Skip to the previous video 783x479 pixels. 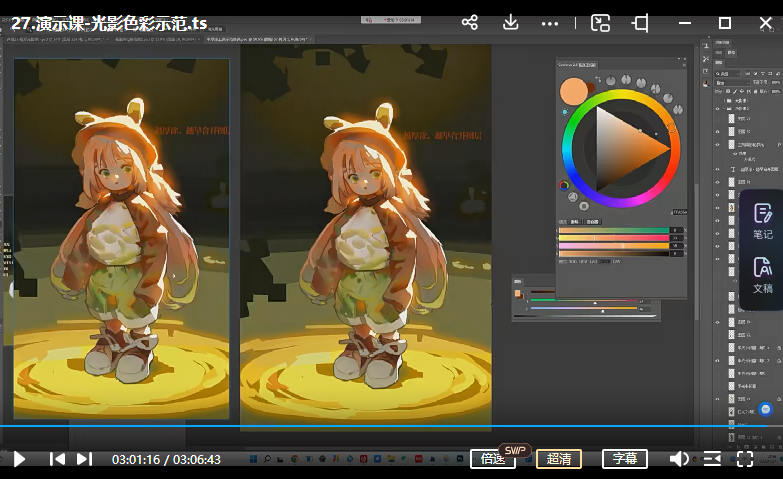pyautogui.click(x=57, y=459)
